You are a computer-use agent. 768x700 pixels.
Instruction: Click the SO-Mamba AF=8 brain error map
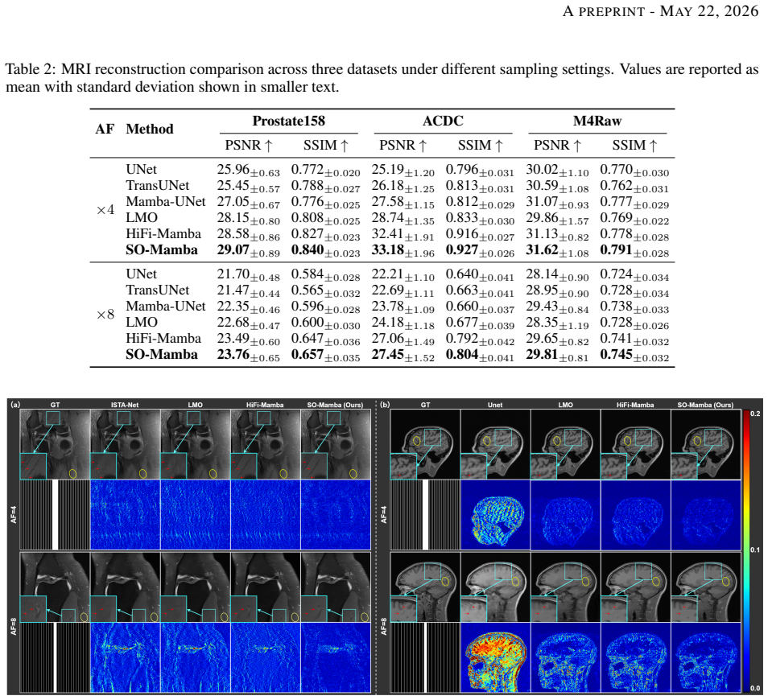click(x=706, y=657)
